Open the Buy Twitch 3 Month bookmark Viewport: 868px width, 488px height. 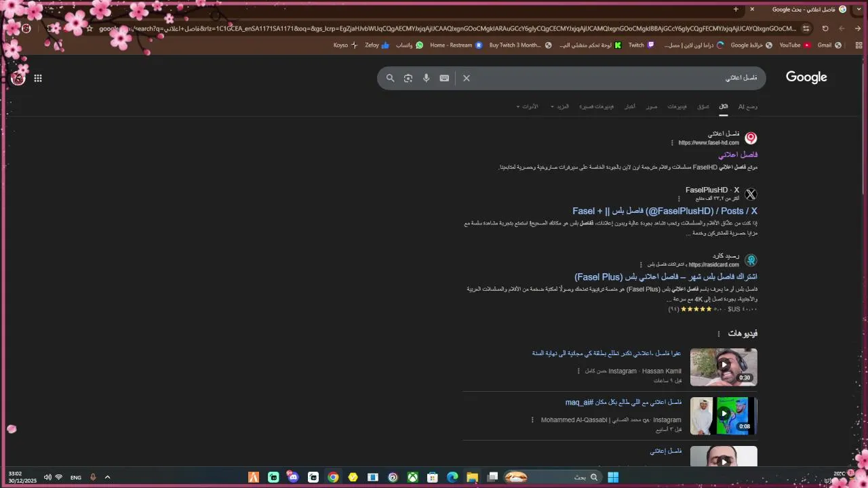(521, 45)
